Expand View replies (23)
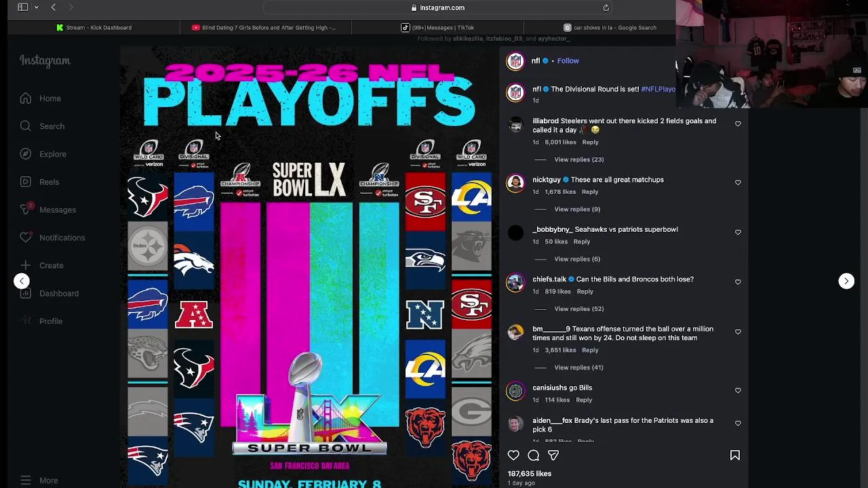The image size is (868, 488). coord(578,159)
